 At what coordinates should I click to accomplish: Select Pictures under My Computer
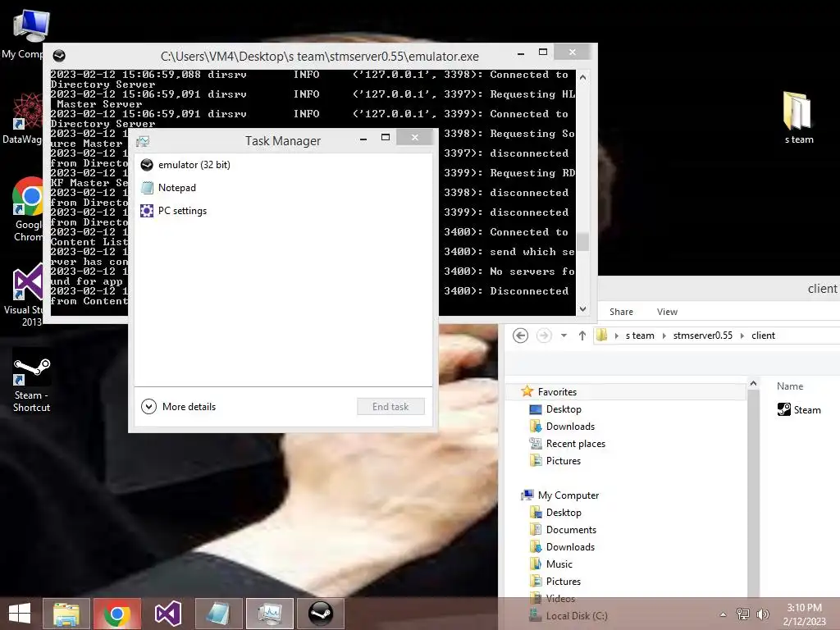coord(563,582)
